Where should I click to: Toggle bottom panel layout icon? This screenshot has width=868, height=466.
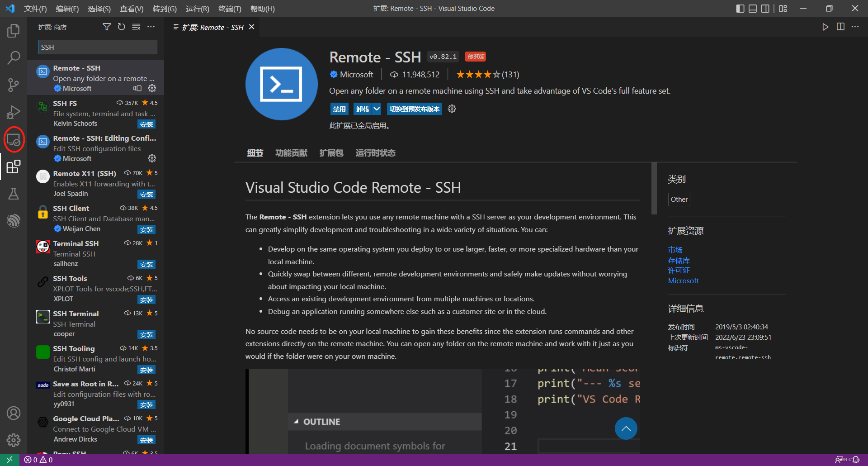pos(753,9)
